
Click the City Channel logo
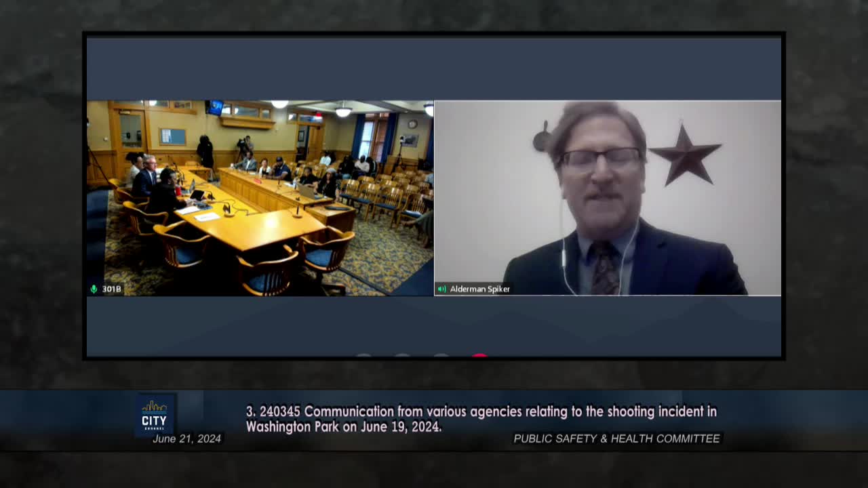155,415
